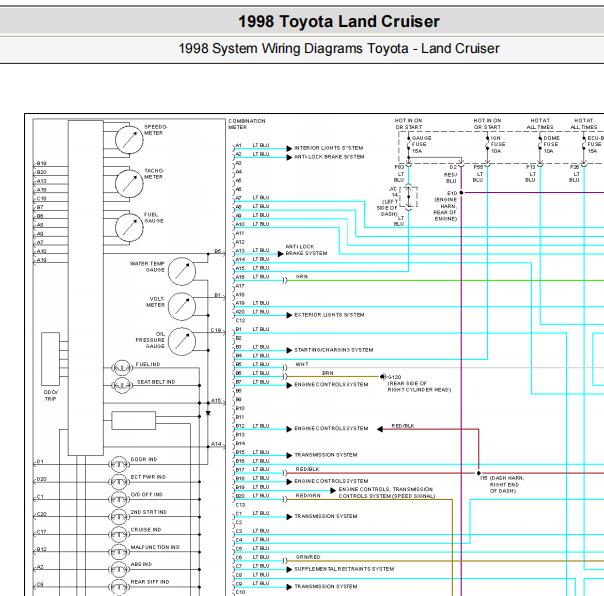This screenshot has width=604, height=596.
Task: Click the E10 splice dot on the purple wire
Action: point(461,193)
